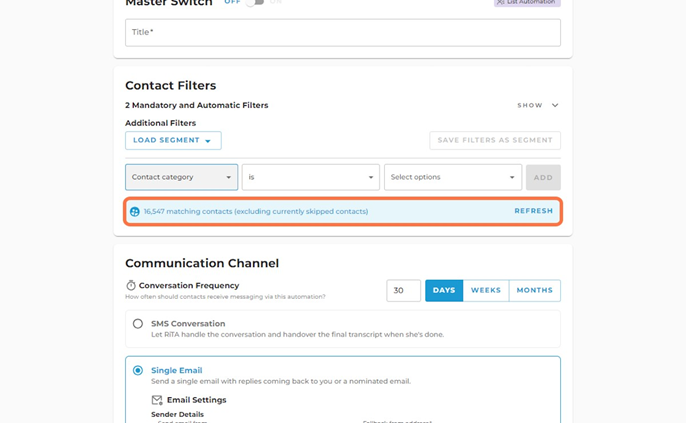Click the Conversation Frequency timer icon
The height and width of the screenshot is (423, 686).
click(x=131, y=285)
